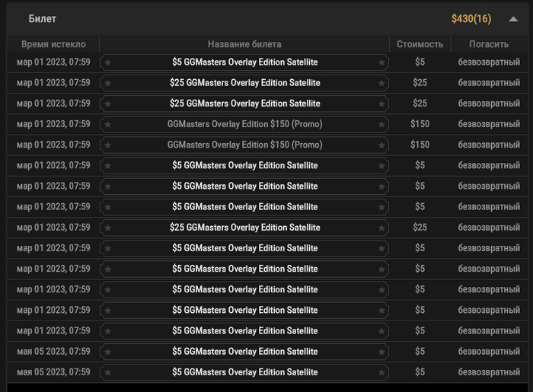
Task: Select the second $25 GGMasters Satellite ticket
Action: (x=244, y=104)
